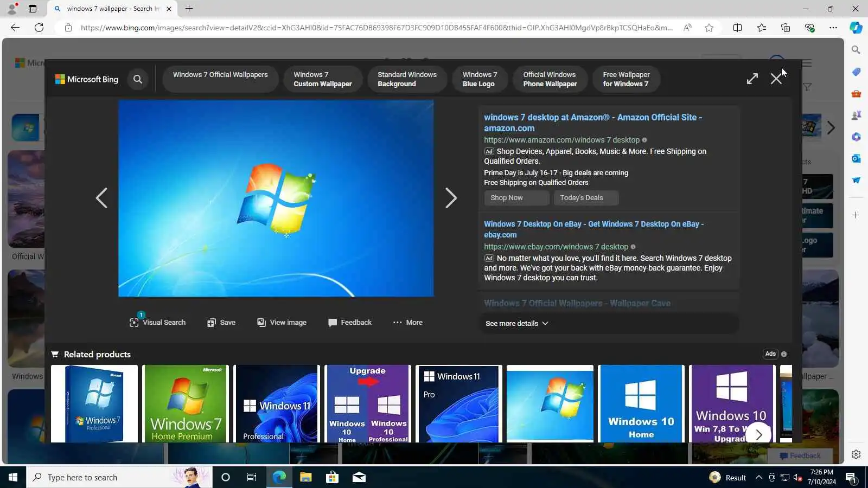
Task: Open the Windows Start menu
Action: 13,477
